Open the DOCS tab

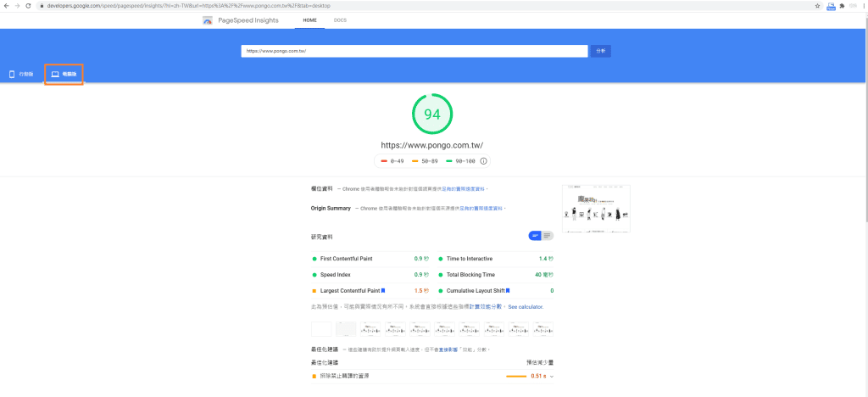[x=340, y=20]
